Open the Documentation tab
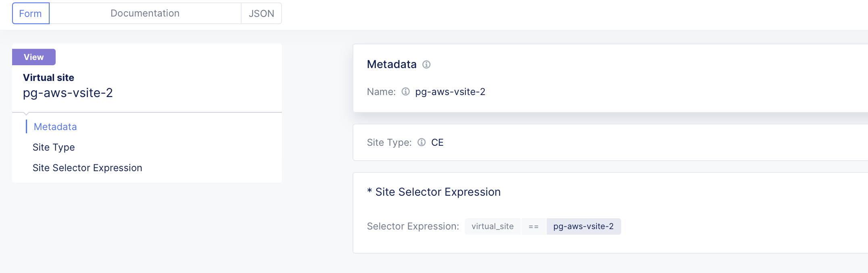The width and height of the screenshot is (868, 273). 144,13
